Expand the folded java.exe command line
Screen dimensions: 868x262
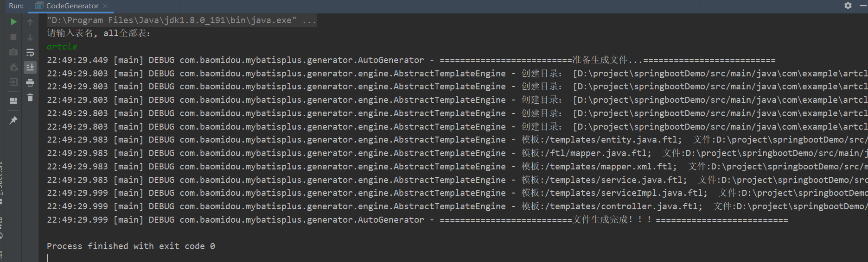pyautogui.click(x=309, y=20)
